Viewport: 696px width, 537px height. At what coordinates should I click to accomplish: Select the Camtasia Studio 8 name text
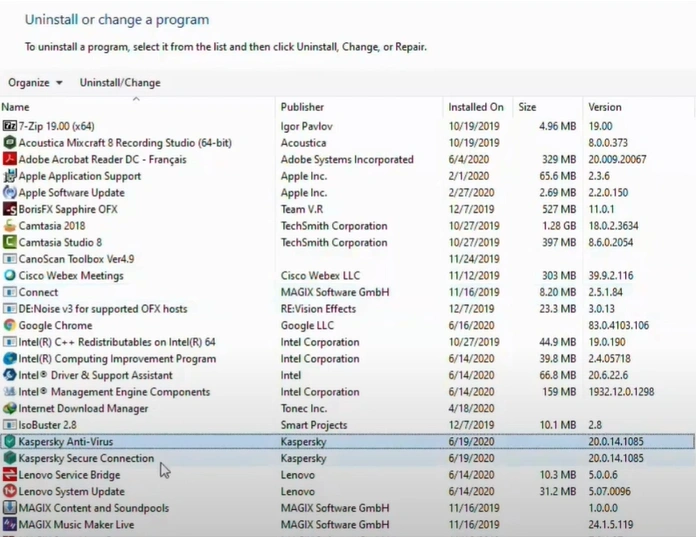(x=60, y=242)
